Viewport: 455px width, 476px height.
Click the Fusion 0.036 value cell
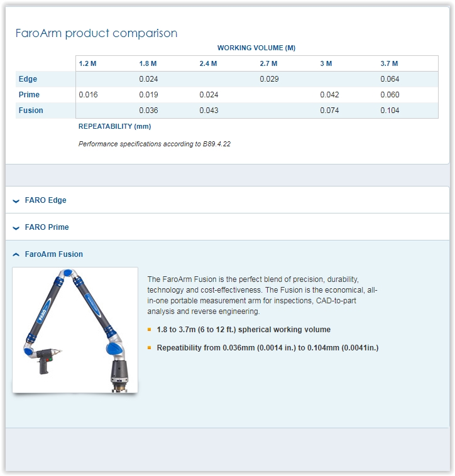148,110
